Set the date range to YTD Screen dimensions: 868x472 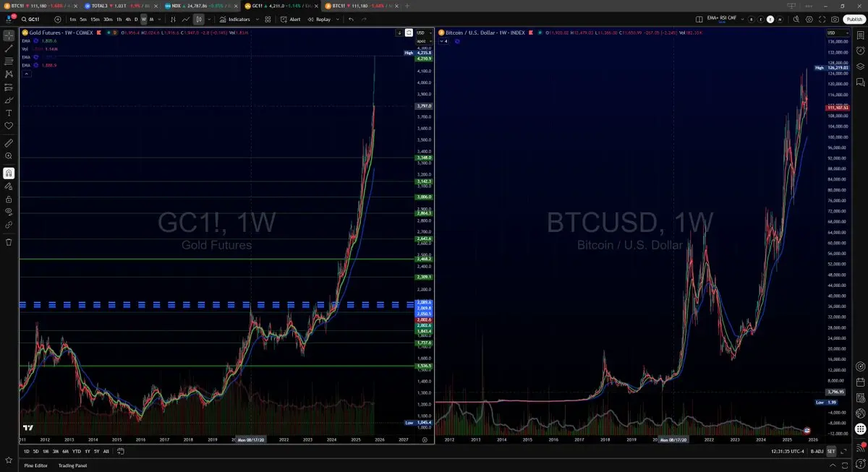point(76,451)
